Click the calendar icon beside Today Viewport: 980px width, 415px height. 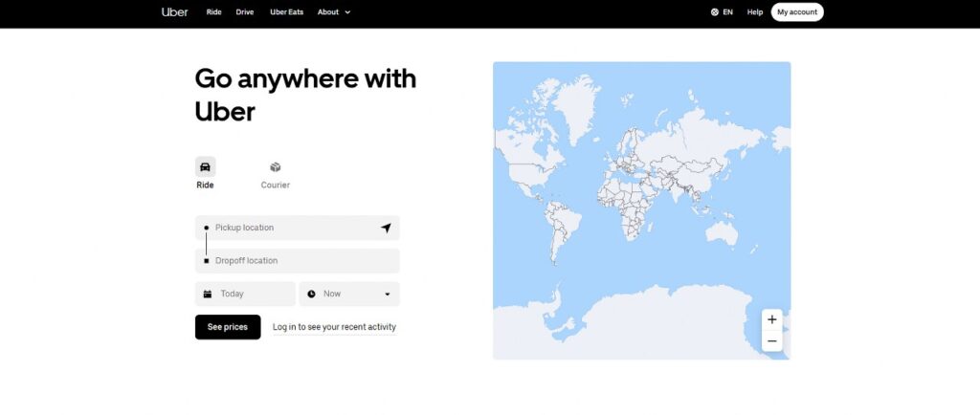pos(207,295)
